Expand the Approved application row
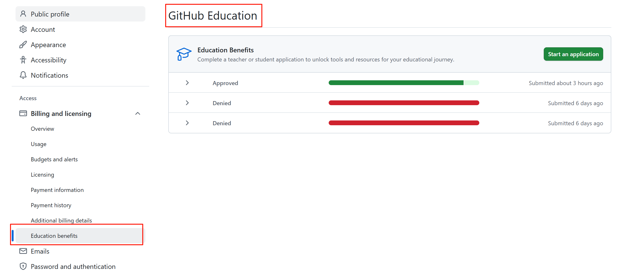The width and height of the screenshot is (644, 272). coord(187,82)
